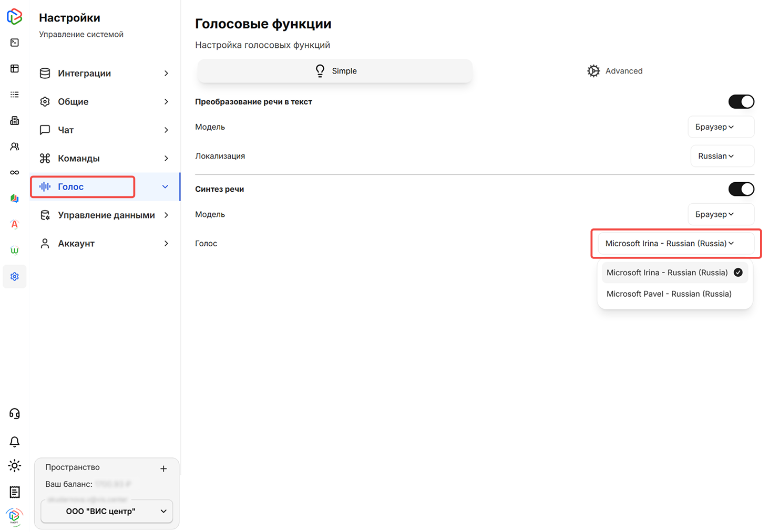Open the organization building icon in sidebar
Viewport: 769px width, 532px height.
(14, 120)
